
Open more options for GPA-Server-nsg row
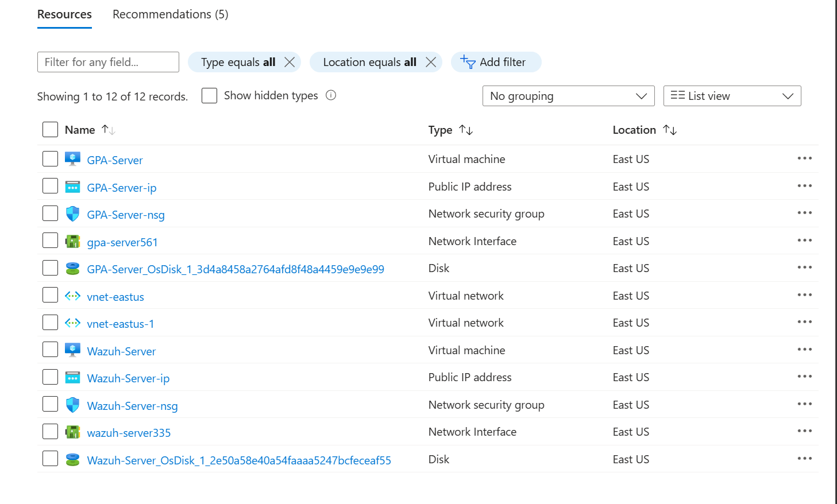(805, 213)
